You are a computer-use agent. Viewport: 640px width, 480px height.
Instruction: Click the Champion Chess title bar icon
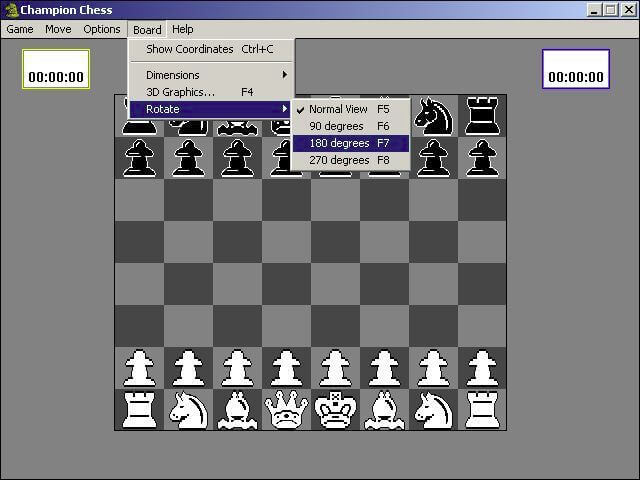click(x=11, y=10)
